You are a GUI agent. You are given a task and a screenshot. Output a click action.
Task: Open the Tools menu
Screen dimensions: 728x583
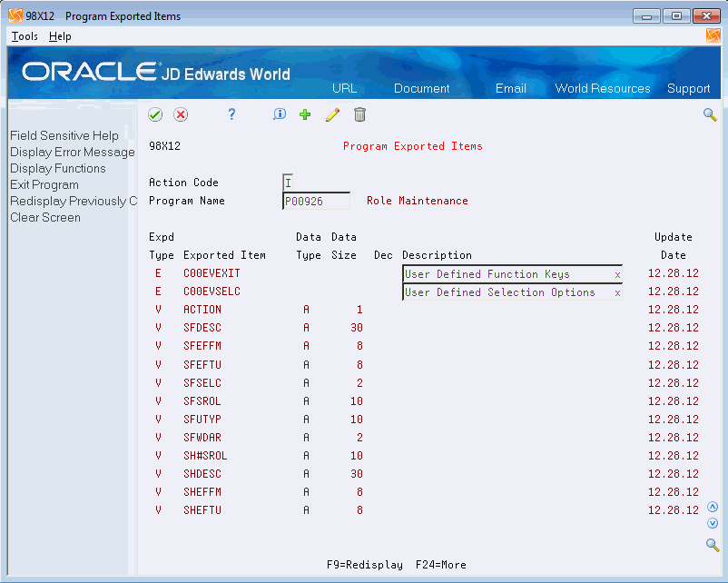point(25,36)
